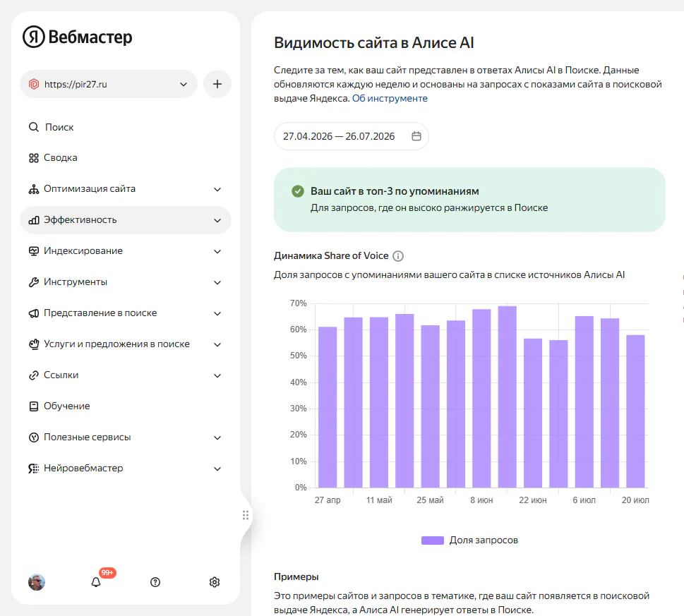Open the pir27.ru site selector dropdown
The height and width of the screenshot is (616, 684).
tap(109, 84)
